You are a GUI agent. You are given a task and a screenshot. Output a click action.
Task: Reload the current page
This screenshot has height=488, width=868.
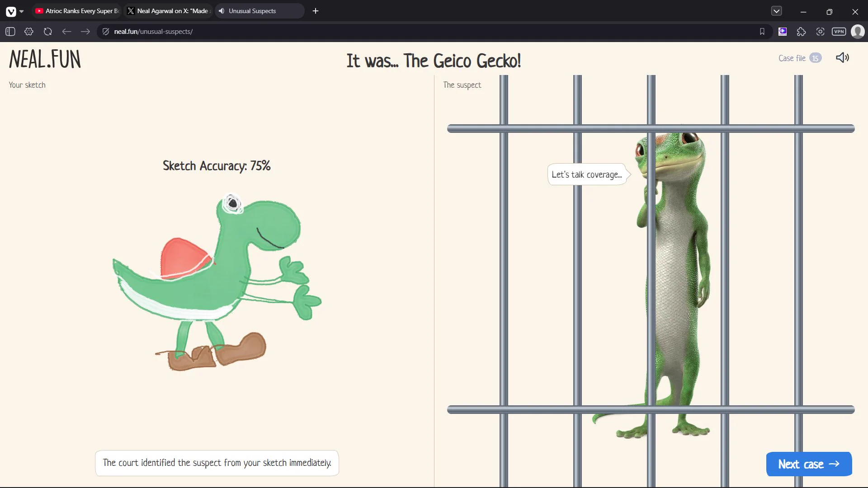(48, 32)
